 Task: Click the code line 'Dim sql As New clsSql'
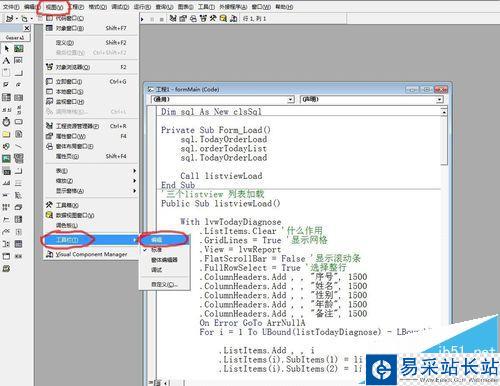pyautogui.click(x=211, y=112)
